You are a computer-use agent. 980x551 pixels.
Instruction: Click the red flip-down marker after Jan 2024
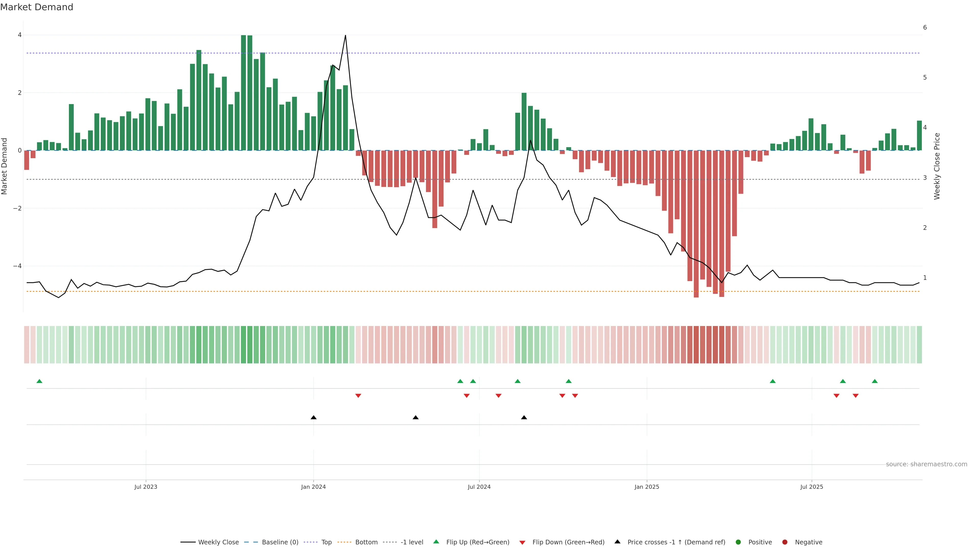coord(358,396)
